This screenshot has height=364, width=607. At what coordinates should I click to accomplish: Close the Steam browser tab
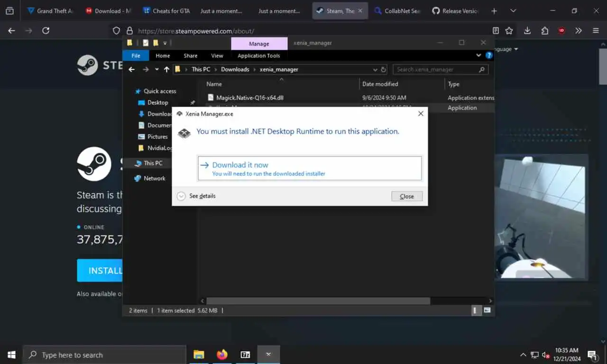[360, 11]
